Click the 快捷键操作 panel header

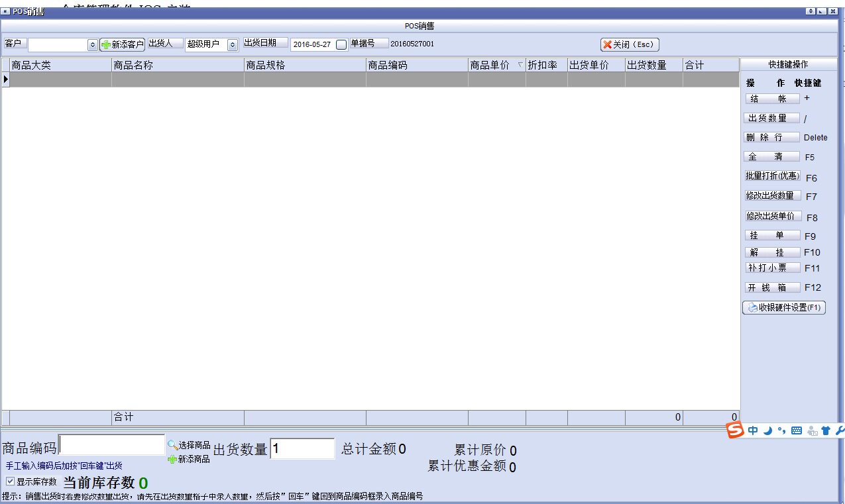pyautogui.click(x=788, y=65)
